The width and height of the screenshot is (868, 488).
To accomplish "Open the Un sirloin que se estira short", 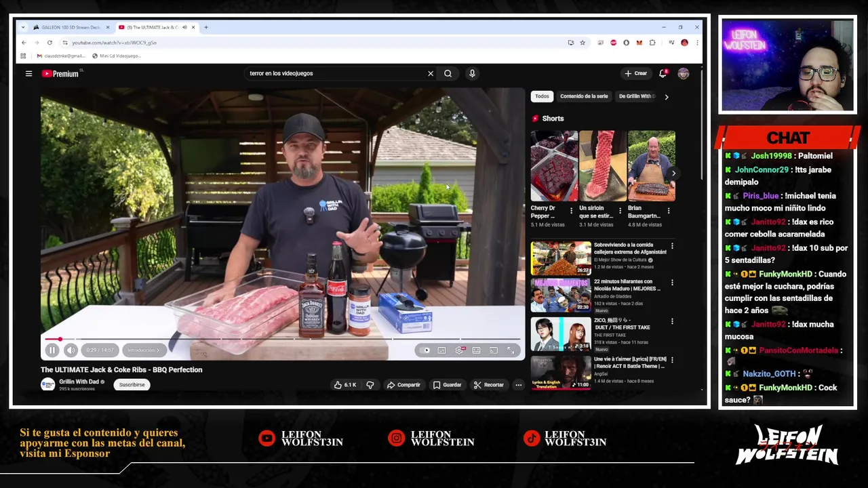I will click(x=603, y=166).
